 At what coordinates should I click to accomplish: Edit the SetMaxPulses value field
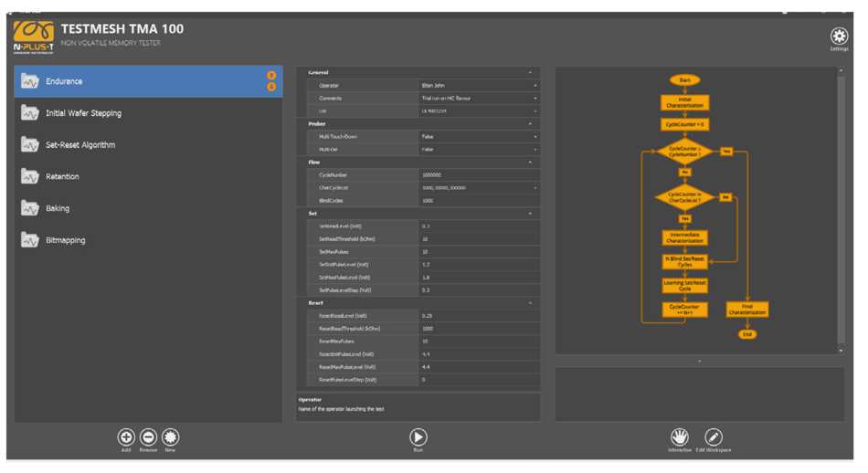479,252
